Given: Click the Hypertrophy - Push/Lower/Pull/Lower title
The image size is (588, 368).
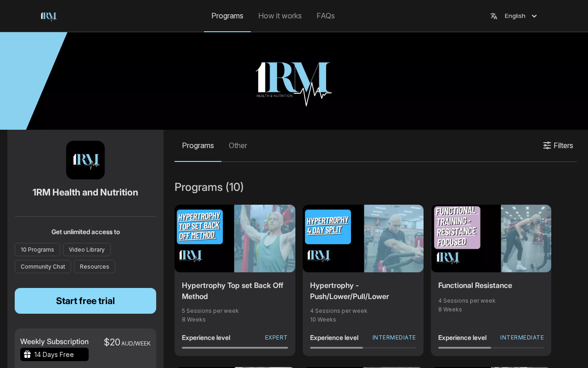Looking at the screenshot, I should point(350,291).
